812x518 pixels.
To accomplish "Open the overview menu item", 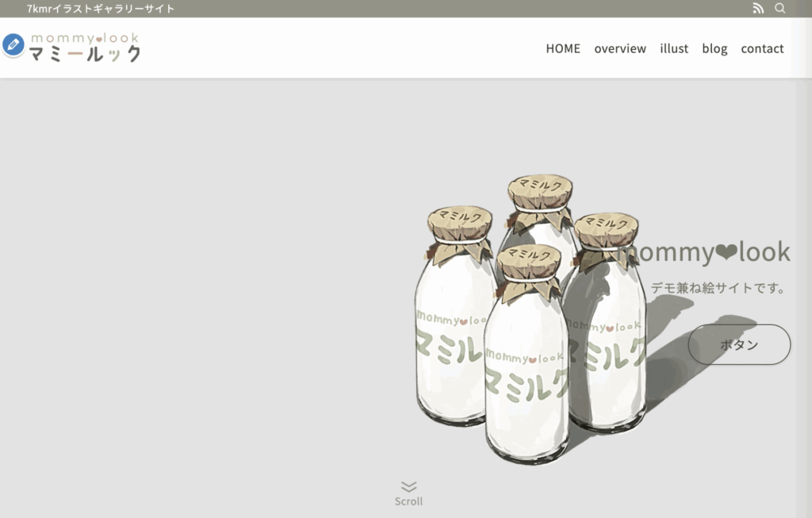I will coord(620,48).
